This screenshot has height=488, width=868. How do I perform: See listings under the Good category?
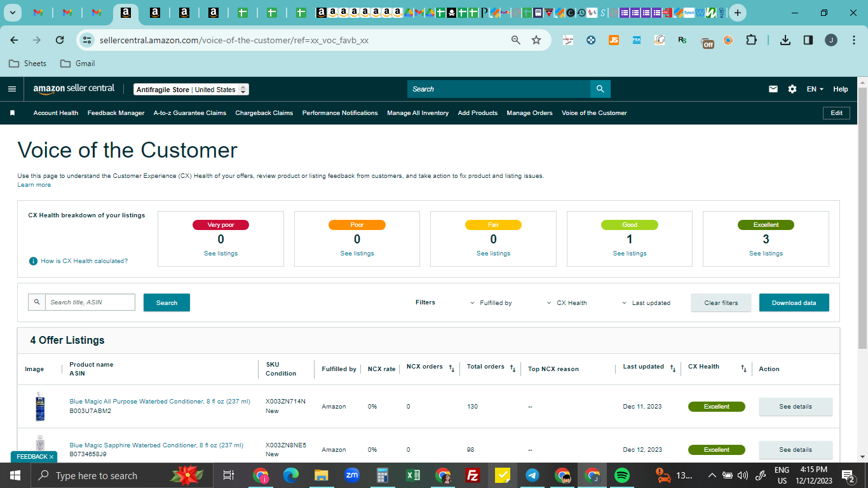pyautogui.click(x=630, y=254)
